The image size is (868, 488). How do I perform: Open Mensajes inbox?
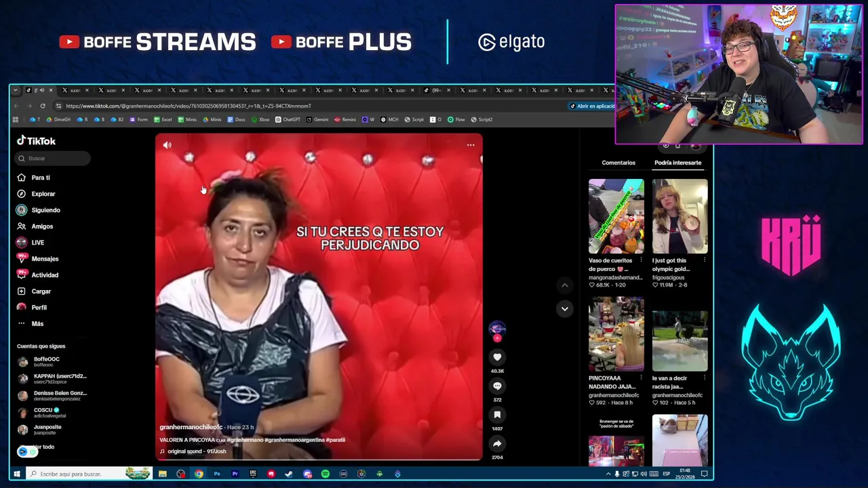tap(38, 259)
